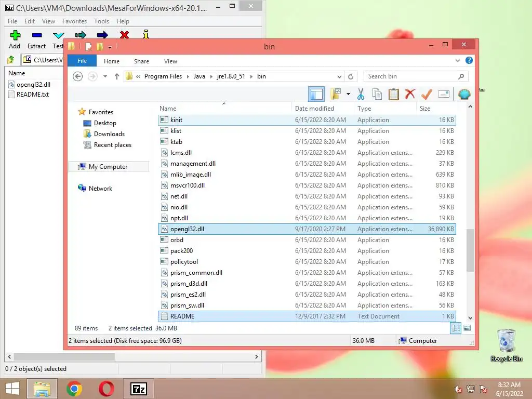This screenshot has height=399, width=532.
Task: Sort by Name column in Explorer
Action: click(x=224, y=108)
